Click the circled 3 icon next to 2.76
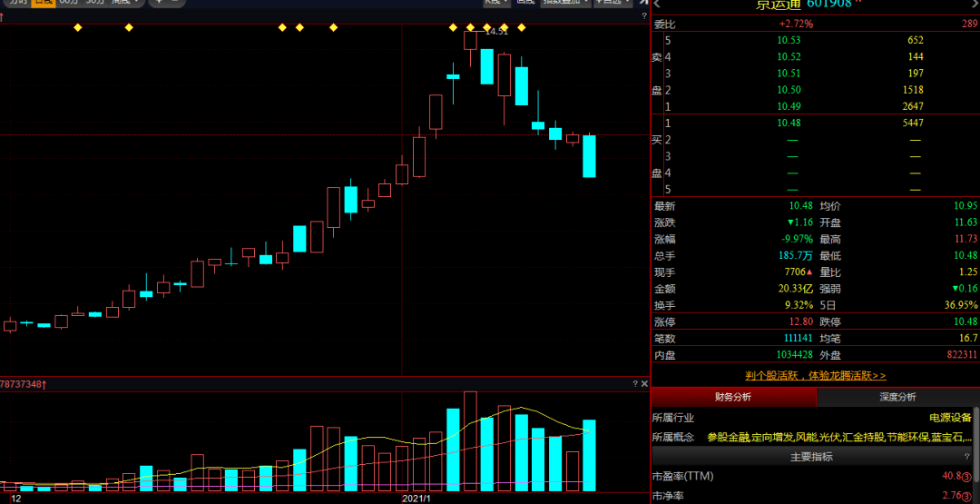 (967, 497)
